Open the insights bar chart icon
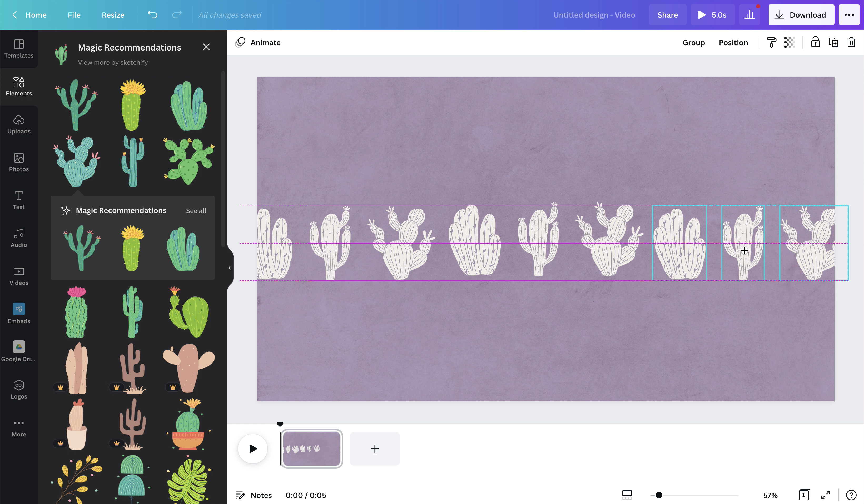Screen dimensions: 864x504 click(x=749, y=15)
